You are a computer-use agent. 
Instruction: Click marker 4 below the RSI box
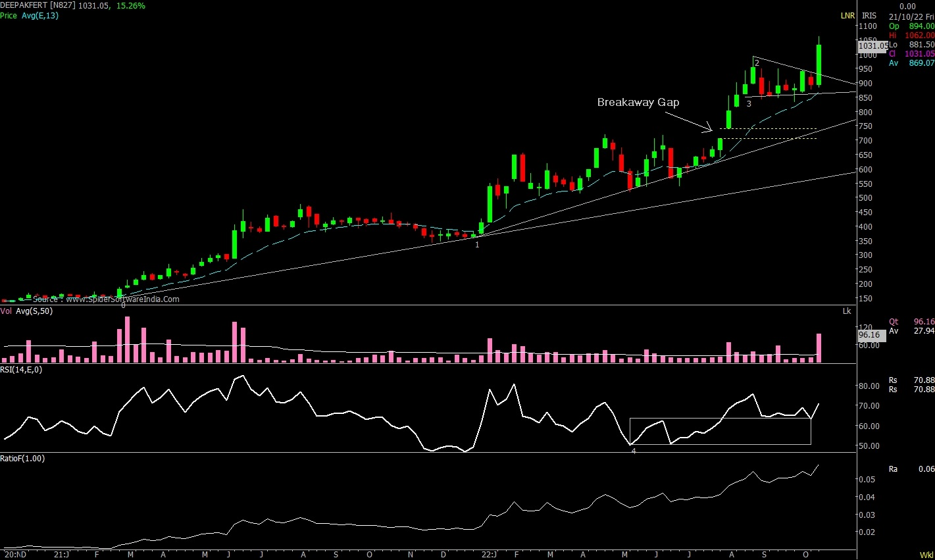[634, 451]
